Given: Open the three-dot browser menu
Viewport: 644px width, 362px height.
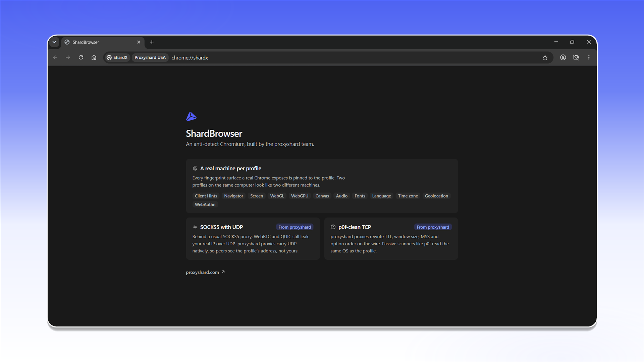Looking at the screenshot, I should pyautogui.click(x=589, y=57).
